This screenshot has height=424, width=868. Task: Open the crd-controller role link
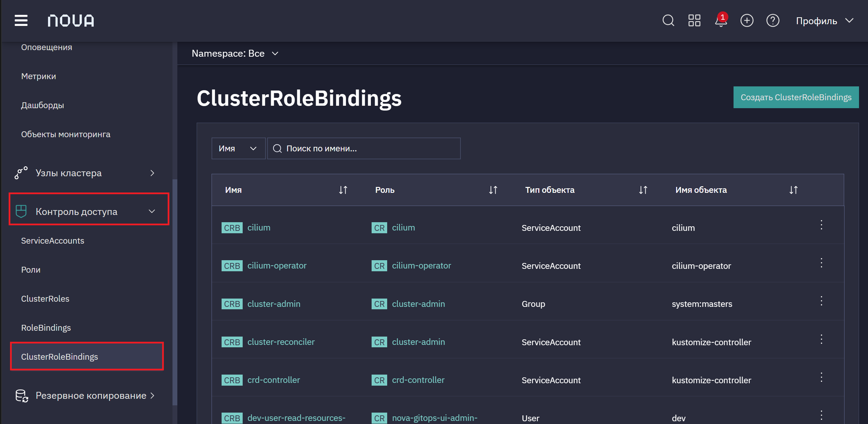click(x=418, y=380)
